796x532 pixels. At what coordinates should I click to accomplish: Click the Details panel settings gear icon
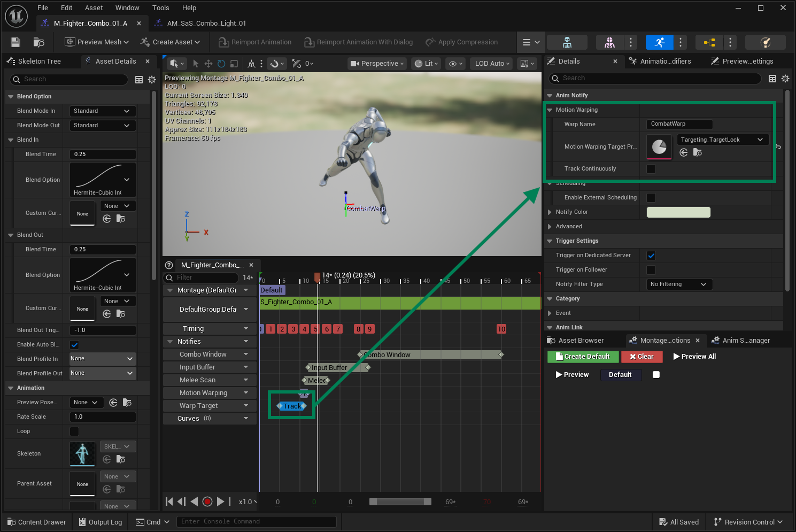point(785,79)
